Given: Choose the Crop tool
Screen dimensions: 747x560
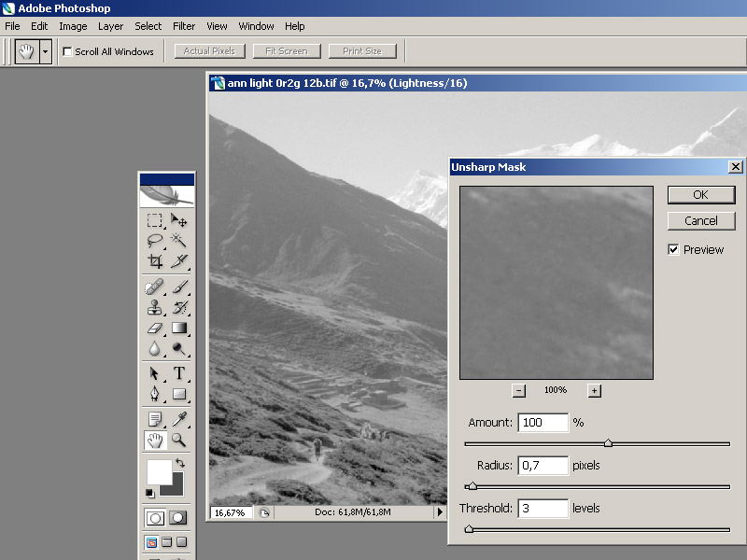Looking at the screenshot, I should click(x=155, y=261).
